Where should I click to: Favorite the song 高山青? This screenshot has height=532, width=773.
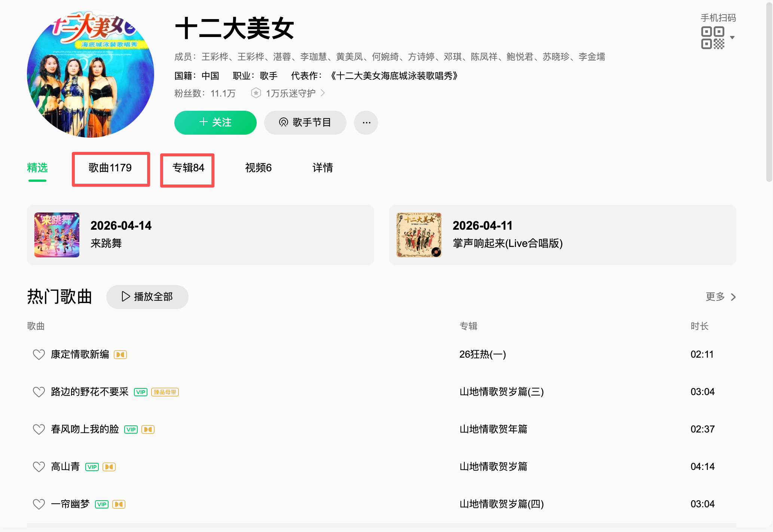39,467
